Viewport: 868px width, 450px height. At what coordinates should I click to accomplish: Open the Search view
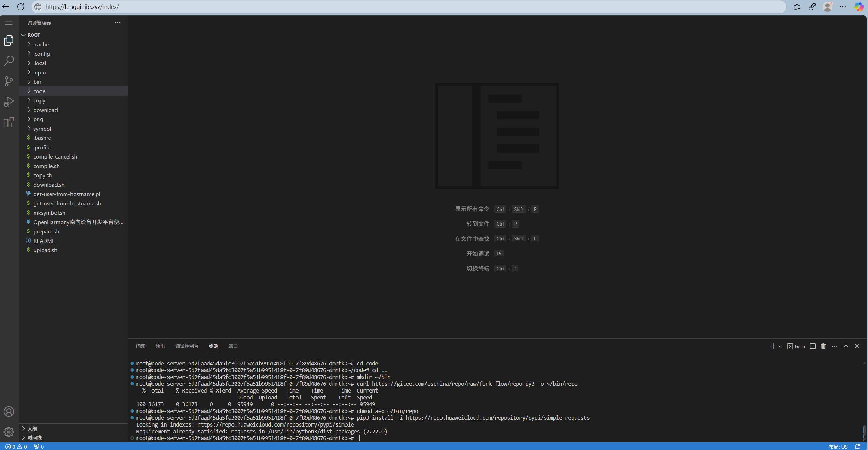[9, 61]
